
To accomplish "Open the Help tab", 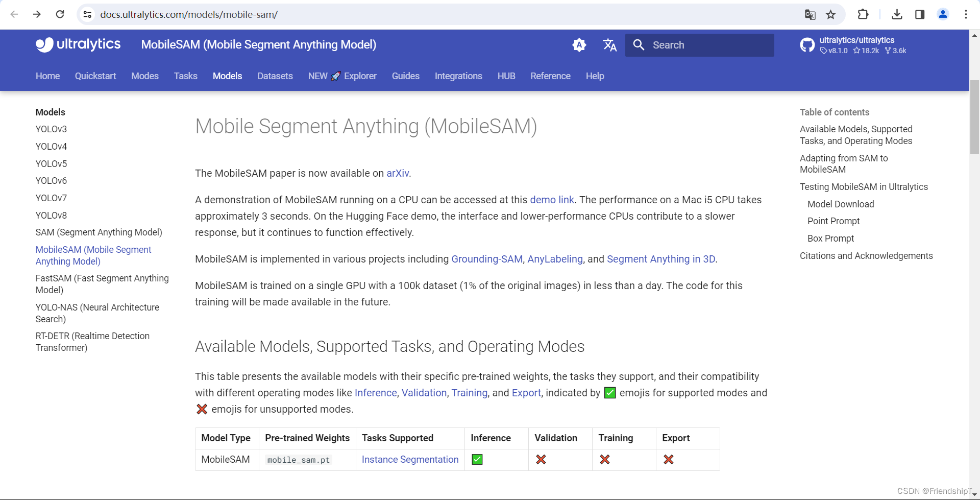I will tap(595, 76).
